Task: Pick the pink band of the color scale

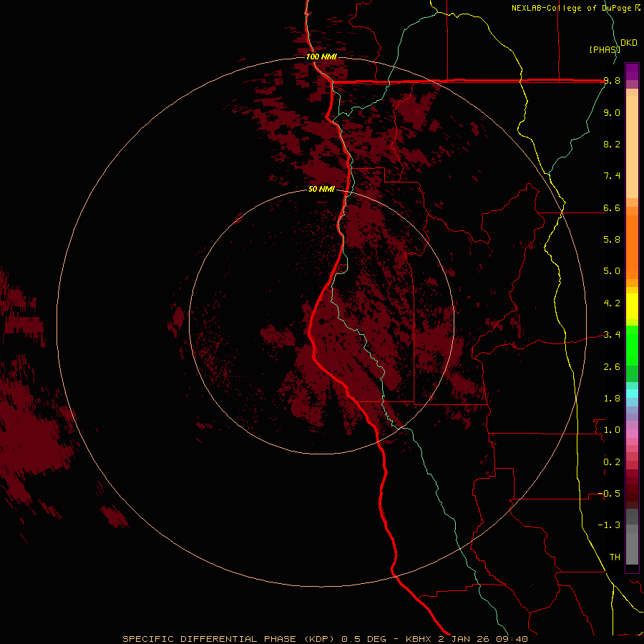Action: click(x=632, y=434)
